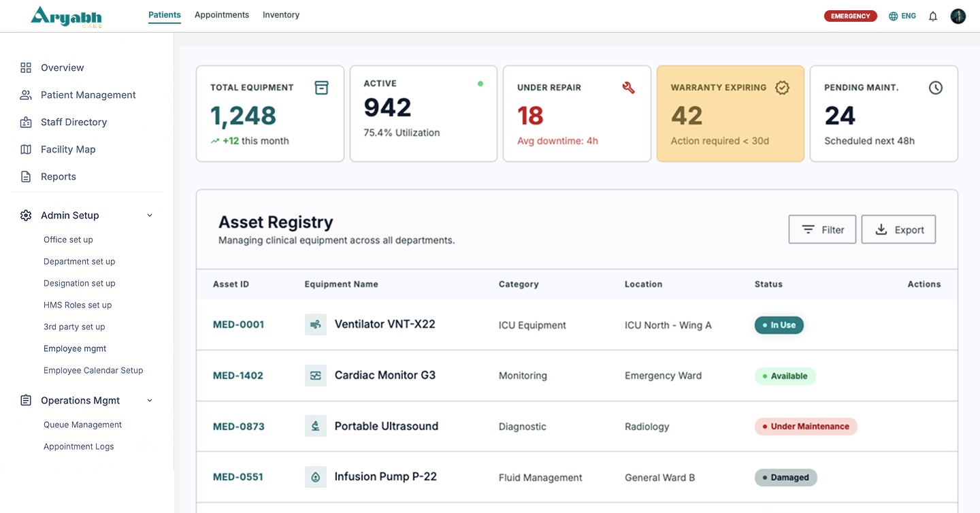This screenshot has width=980, height=513.
Task: Click the Facility Map icon
Action: click(x=26, y=149)
